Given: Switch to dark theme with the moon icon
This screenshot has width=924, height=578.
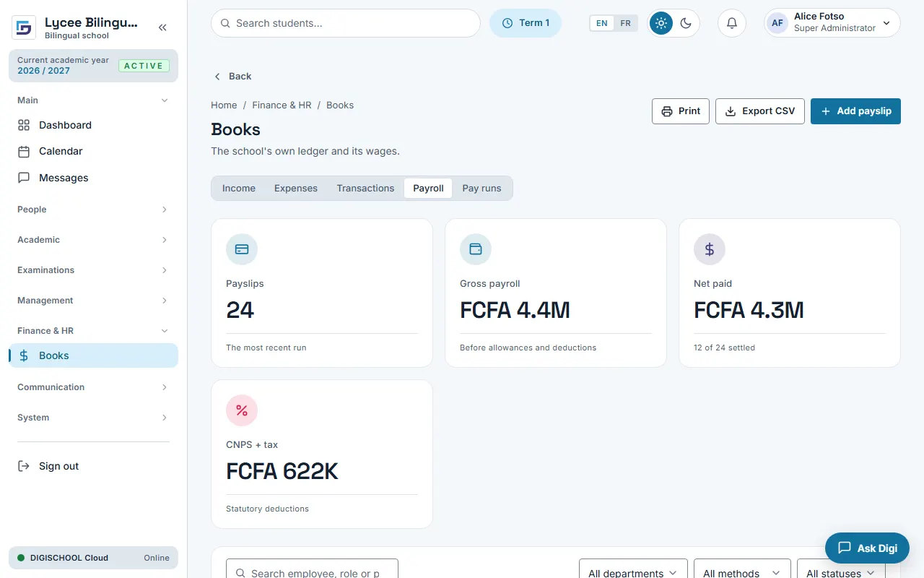Looking at the screenshot, I should (x=686, y=23).
